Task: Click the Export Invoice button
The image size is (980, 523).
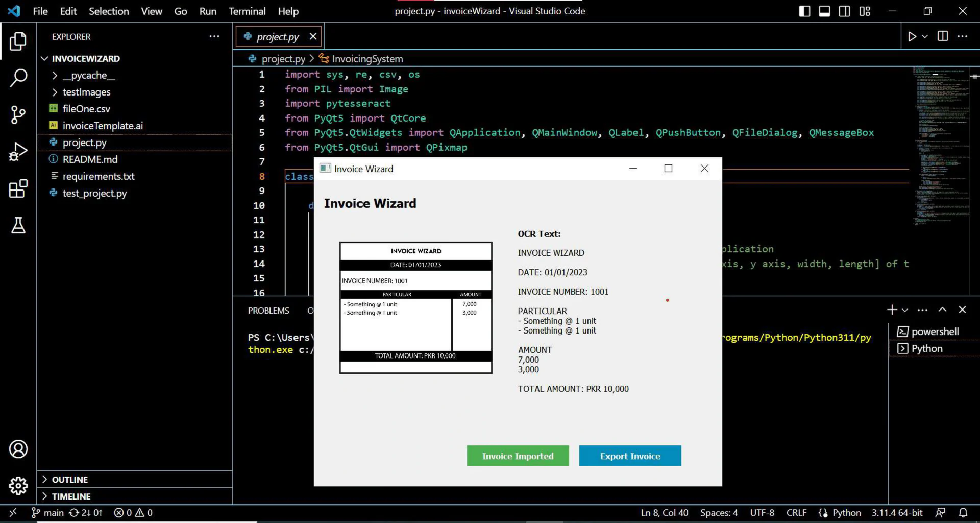Action: pos(630,456)
